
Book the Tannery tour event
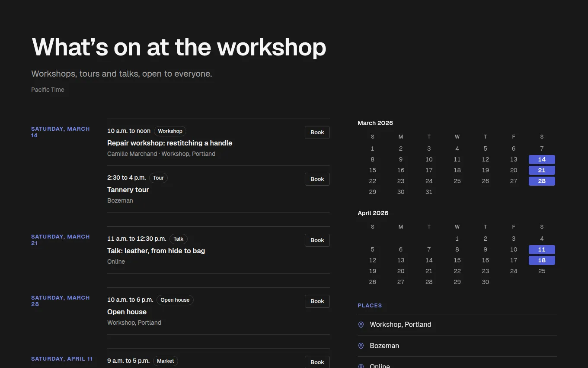click(x=317, y=179)
